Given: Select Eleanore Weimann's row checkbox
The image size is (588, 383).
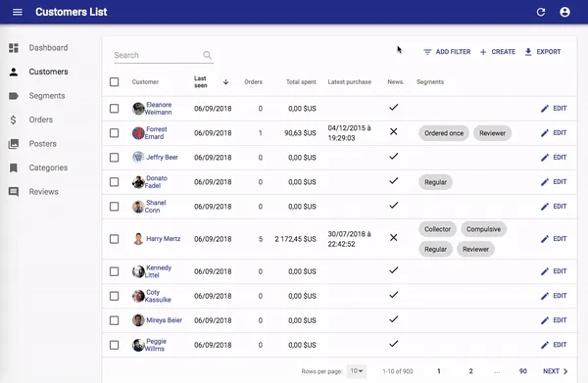Looking at the screenshot, I should 114,109.
